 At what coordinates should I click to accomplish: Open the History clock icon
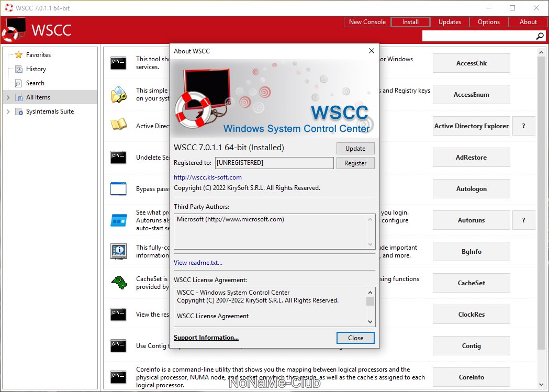pos(19,69)
